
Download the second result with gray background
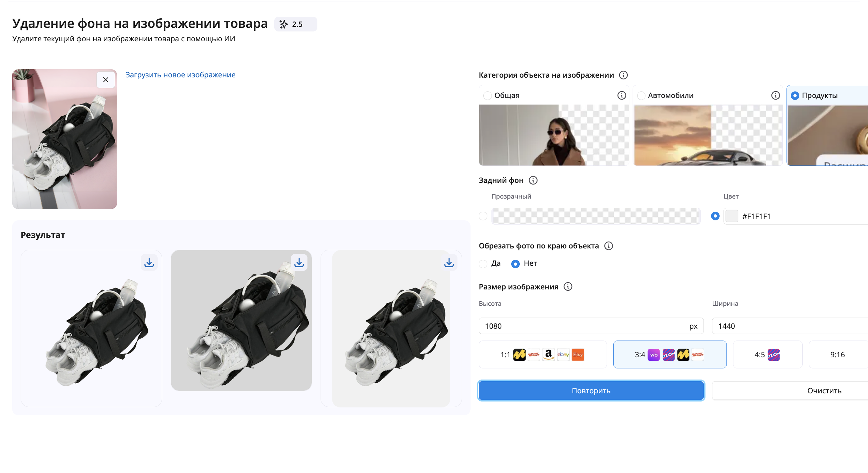[299, 263]
